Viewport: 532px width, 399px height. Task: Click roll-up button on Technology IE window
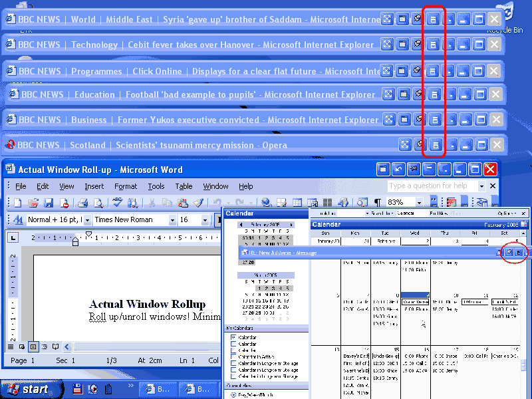click(x=433, y=45)
